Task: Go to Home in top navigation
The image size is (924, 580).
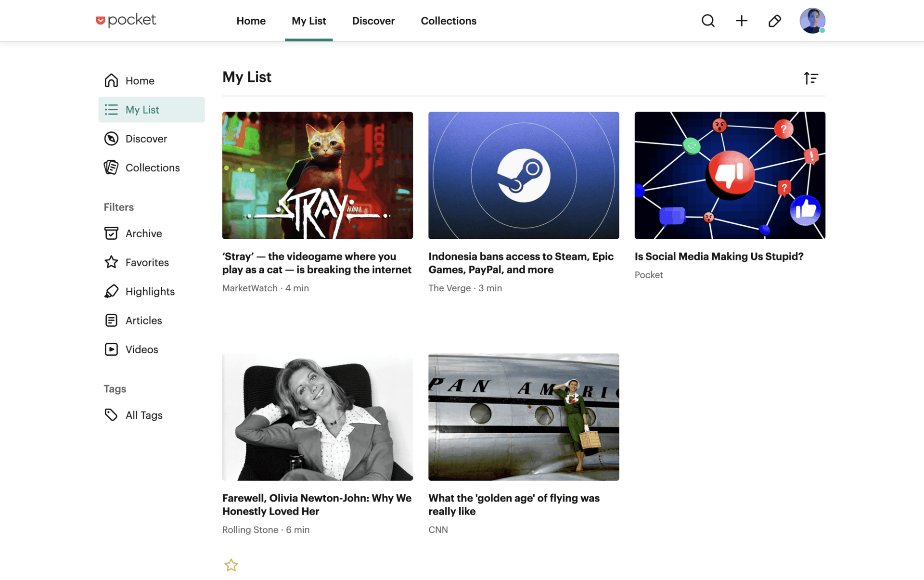Action: pos(251,21)
